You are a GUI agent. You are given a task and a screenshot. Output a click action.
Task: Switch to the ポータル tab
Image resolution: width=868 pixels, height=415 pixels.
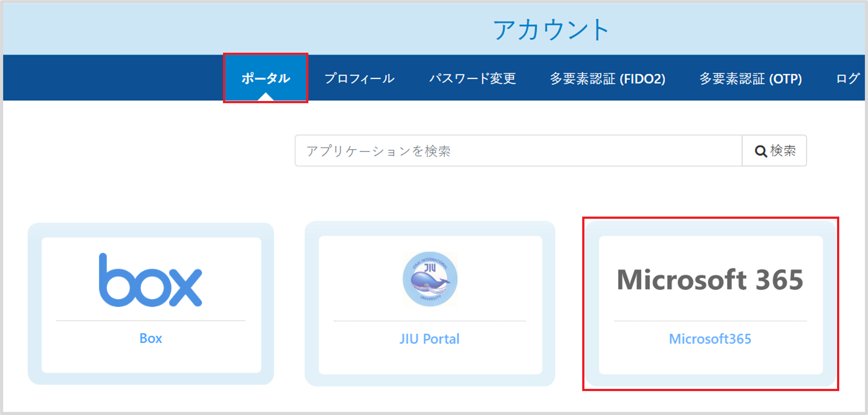265,78
